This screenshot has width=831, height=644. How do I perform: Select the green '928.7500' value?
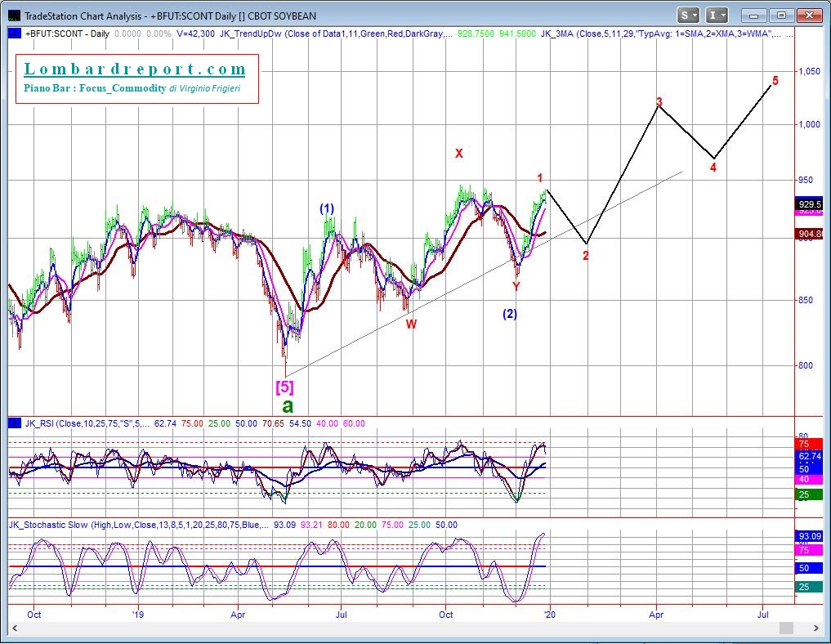coord(476,34)
